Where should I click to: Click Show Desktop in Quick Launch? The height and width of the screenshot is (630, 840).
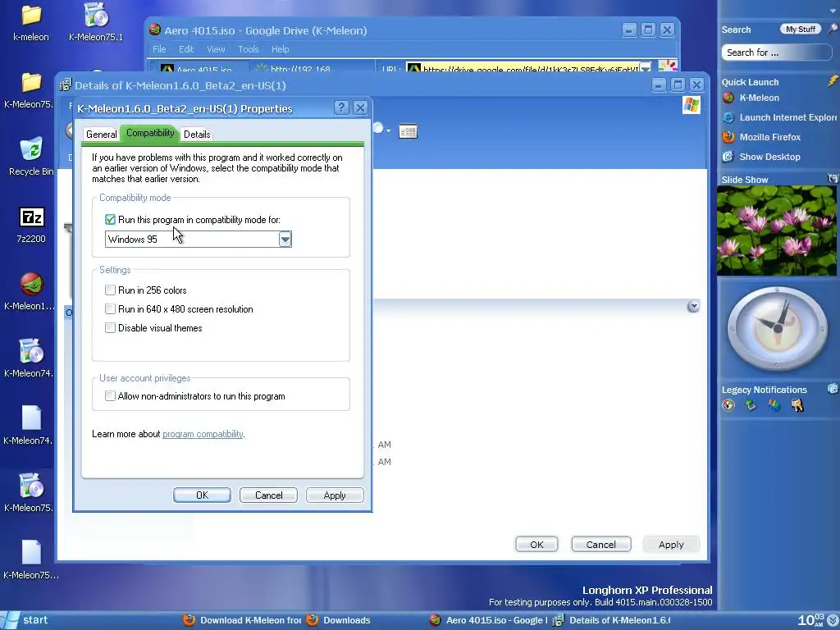tap(761, 157)
